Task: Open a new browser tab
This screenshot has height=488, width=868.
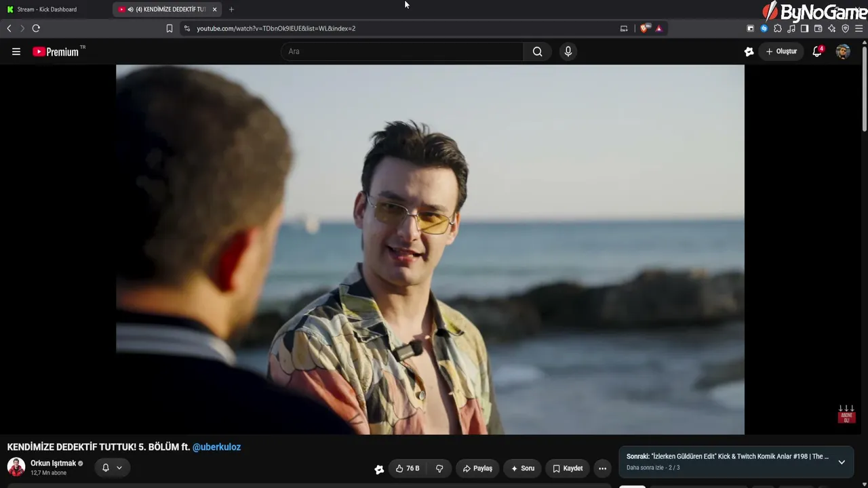Action: coord(231,9)
